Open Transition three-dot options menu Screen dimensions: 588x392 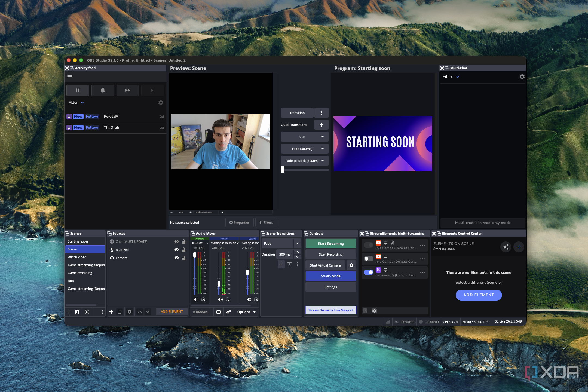click(x=321, y=113)
